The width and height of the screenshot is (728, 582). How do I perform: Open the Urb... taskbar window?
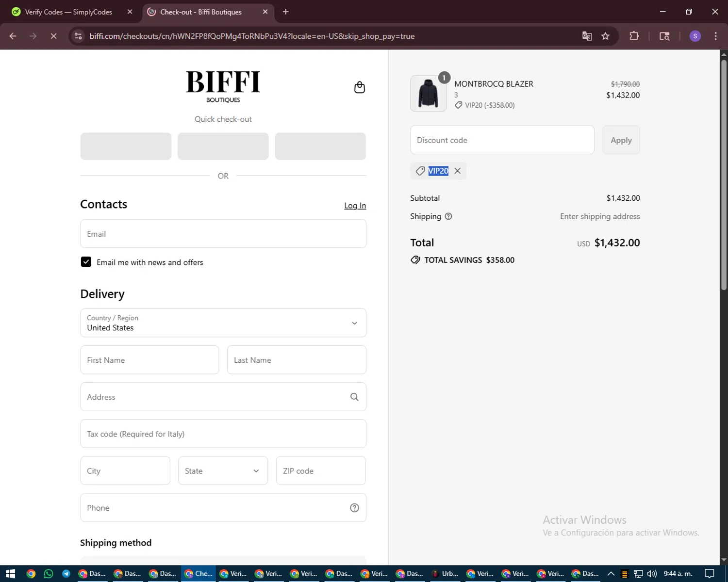[445, 574]
